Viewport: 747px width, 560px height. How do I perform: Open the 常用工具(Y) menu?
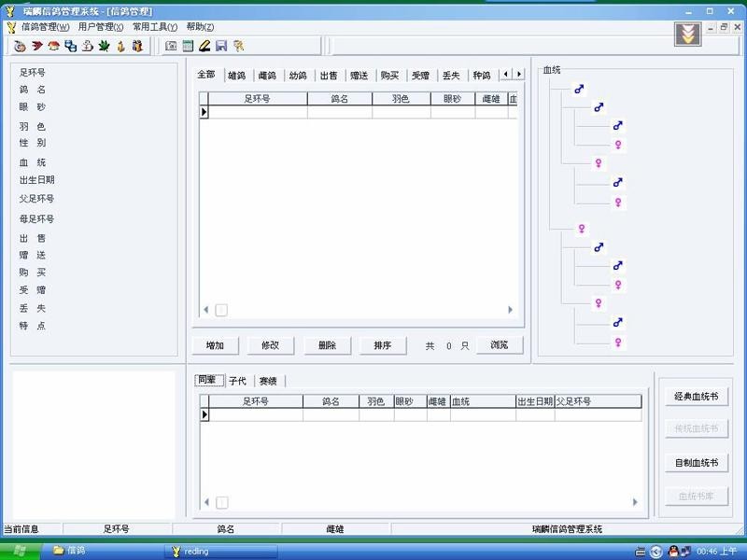point(154,27)
